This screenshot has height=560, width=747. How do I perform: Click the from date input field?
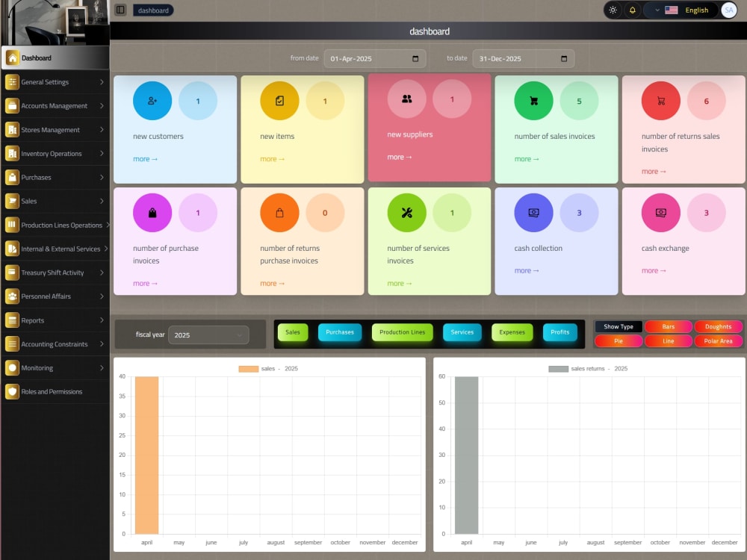pyautogui.click(x=375, y=58)
